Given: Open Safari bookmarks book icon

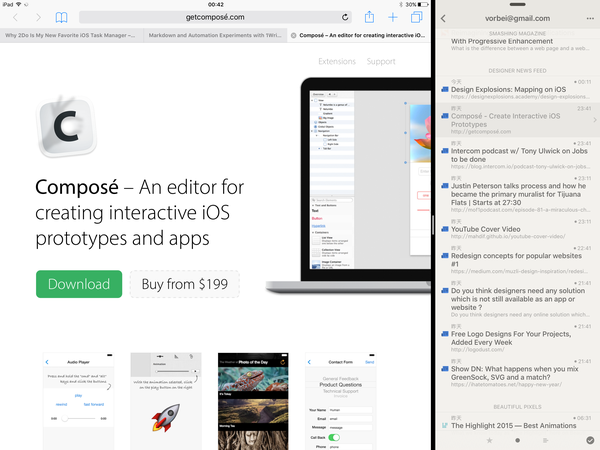Looking at the screenshot, I should point(61,17).
